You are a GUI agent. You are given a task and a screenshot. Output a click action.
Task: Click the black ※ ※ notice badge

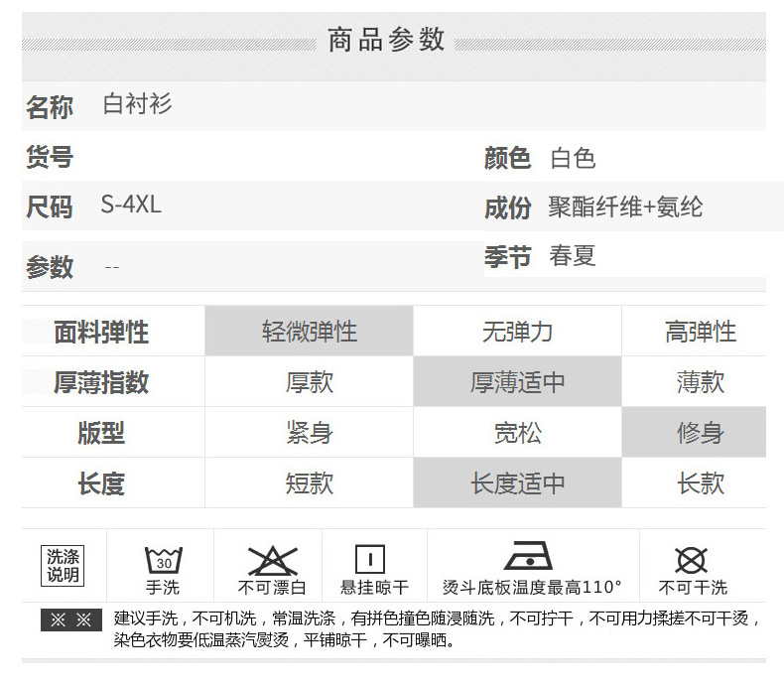pyautogui.click(x=71, y=619)
